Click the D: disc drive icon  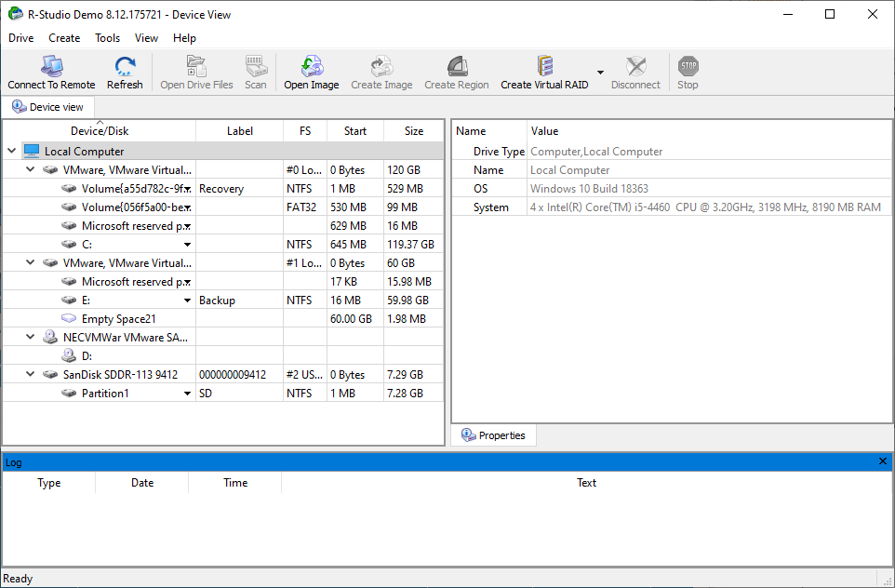point(69,356)
